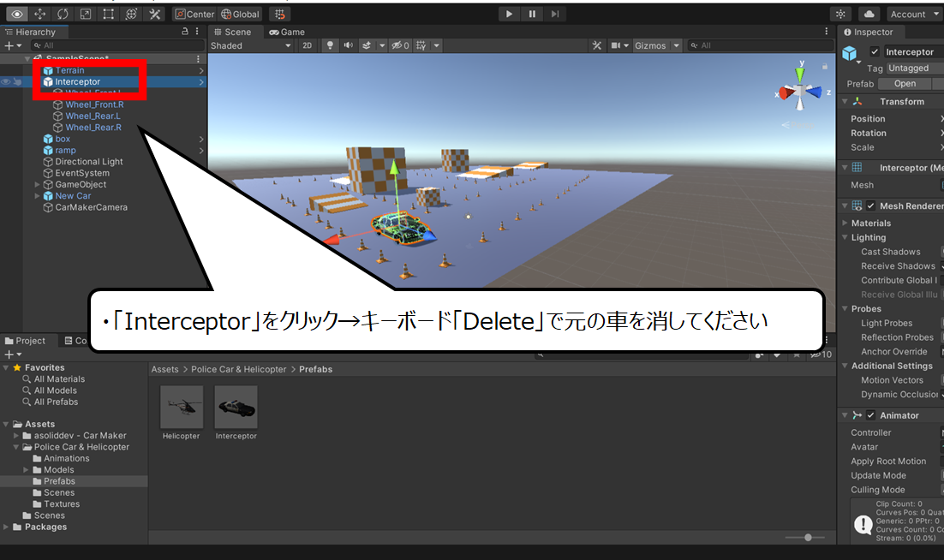Select the Rect transform tool
The height and width of the screenshot is (560, 944).
click(109, 14)
